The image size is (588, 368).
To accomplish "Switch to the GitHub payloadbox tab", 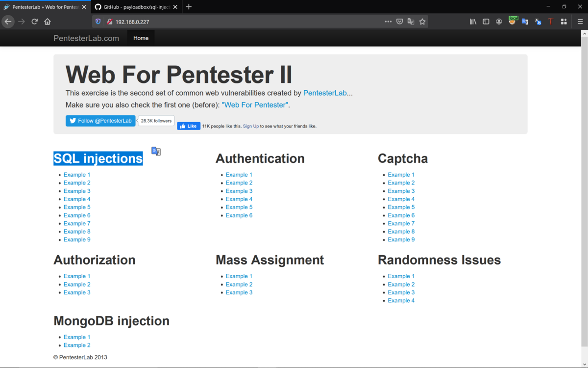I will pyautogui.click(x=135, y=7).
